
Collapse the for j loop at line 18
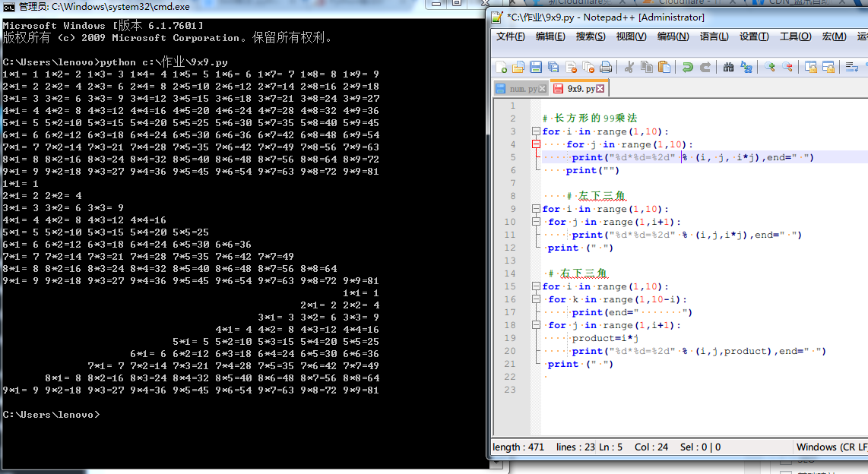[x=536, y=325]
